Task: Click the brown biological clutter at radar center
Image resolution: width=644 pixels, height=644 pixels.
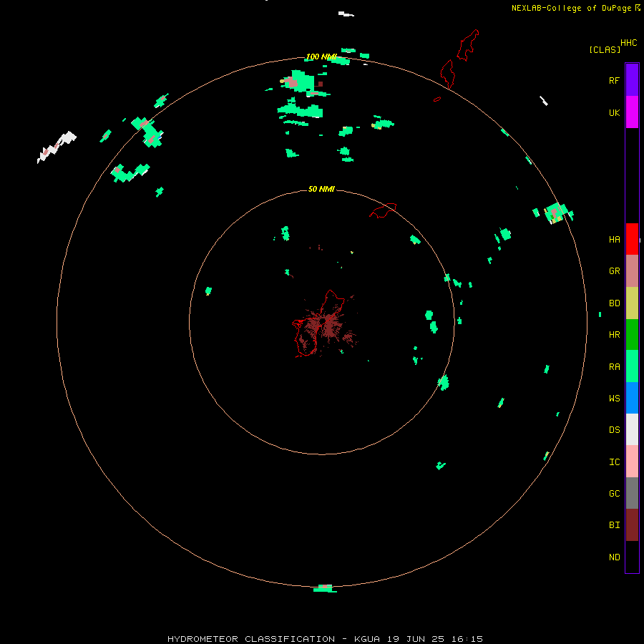Action: click(x=326, y=326)
